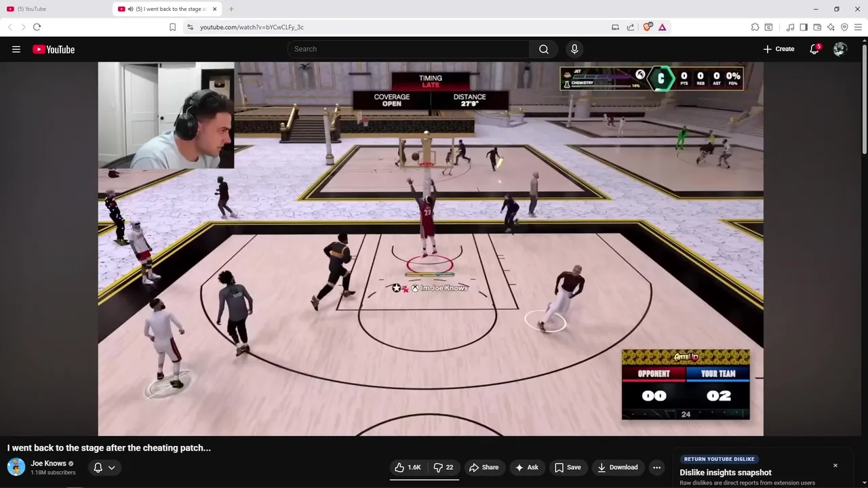Open the browser main menu
This screenshot has width=868, height=488.
tap(858, 27)
